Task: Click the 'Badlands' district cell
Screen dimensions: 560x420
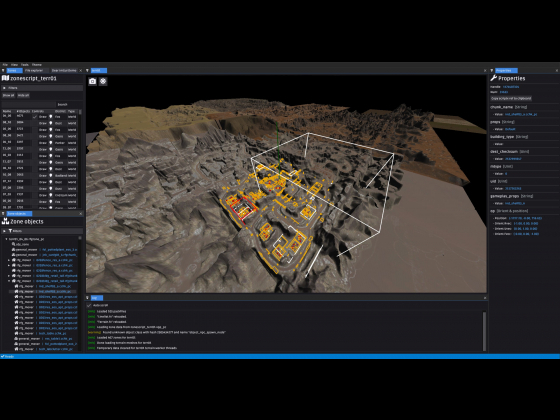Action: point(61,175)
